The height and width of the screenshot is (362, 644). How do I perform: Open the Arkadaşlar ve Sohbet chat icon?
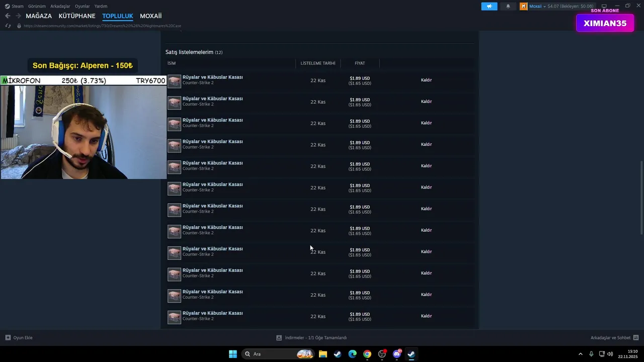tap(636, 338)
